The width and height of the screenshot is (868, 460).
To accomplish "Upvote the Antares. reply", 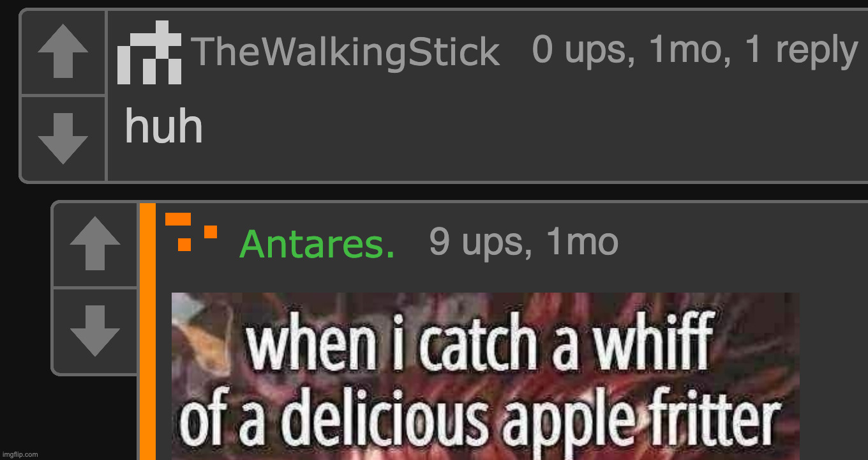I will pyautogui.click(x=94, y=244).
